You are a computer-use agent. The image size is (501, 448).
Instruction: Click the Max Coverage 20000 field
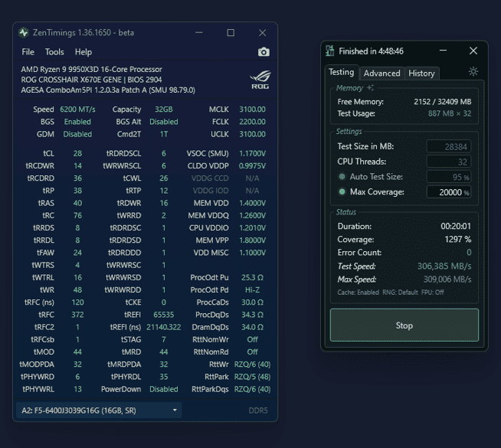[x=449, y=192]
